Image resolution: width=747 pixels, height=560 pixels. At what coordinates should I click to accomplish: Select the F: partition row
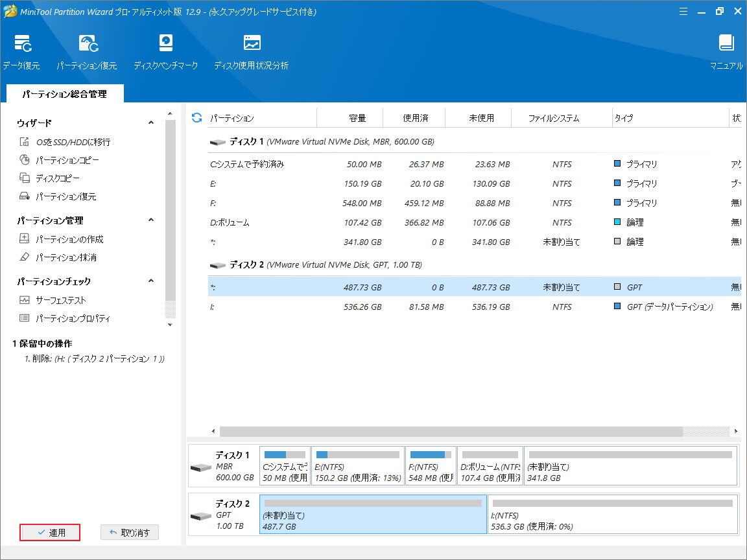coord(475,204)
